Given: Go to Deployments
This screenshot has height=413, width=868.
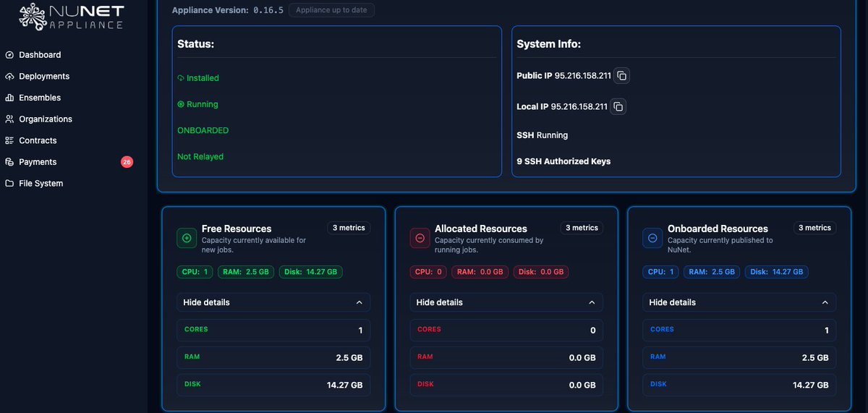Looking at the screenshot, I should [44, 77].
